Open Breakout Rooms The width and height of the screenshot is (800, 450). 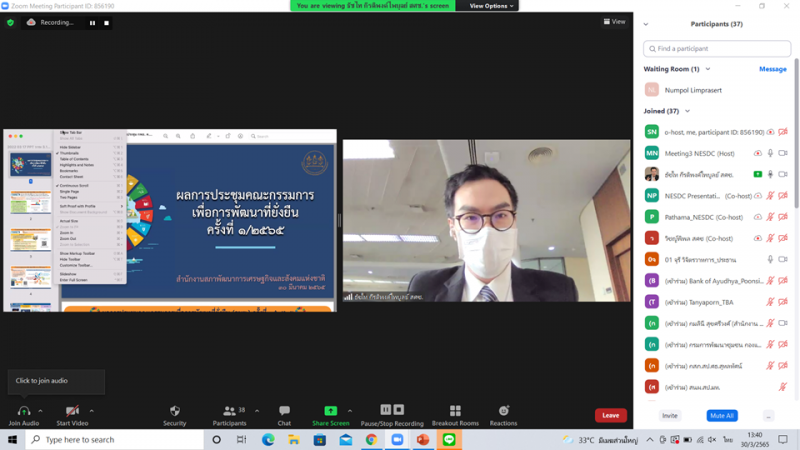455,411
